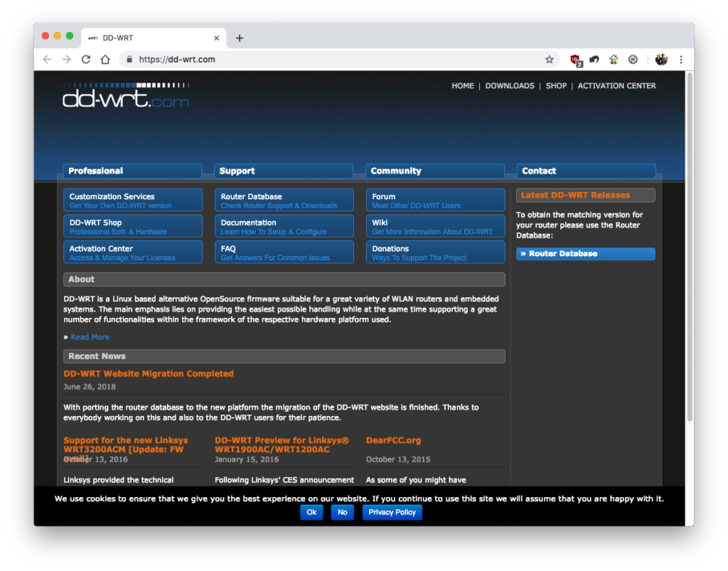
Task: Accept cookies with Ok button
Action: click(311, 512)
